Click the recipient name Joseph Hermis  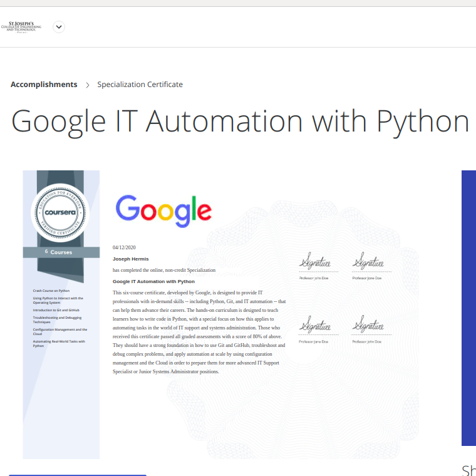(130, 259)
